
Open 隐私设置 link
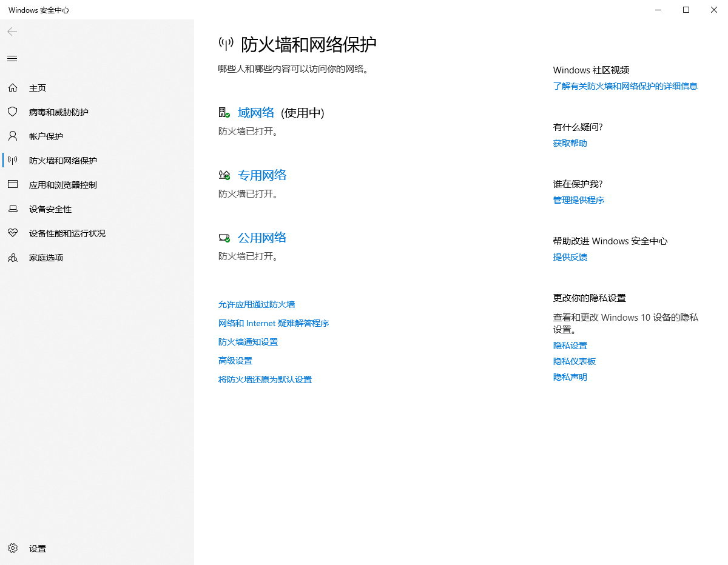tap(570, 346)
